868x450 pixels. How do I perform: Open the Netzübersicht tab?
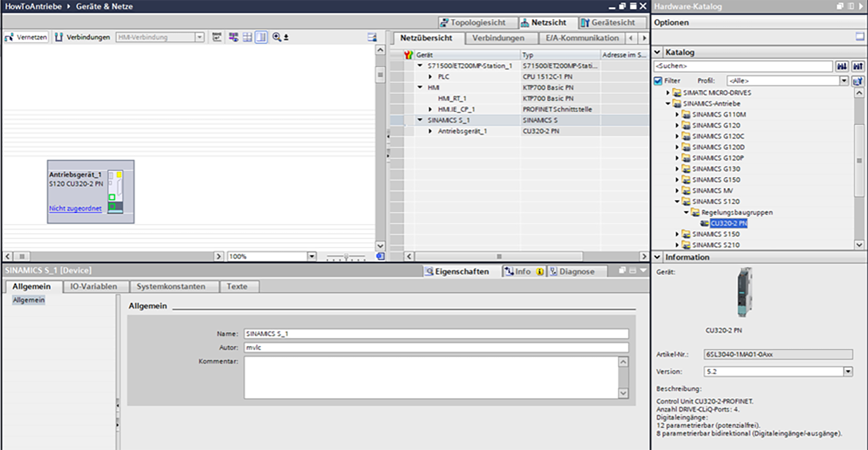pos(426,38)
